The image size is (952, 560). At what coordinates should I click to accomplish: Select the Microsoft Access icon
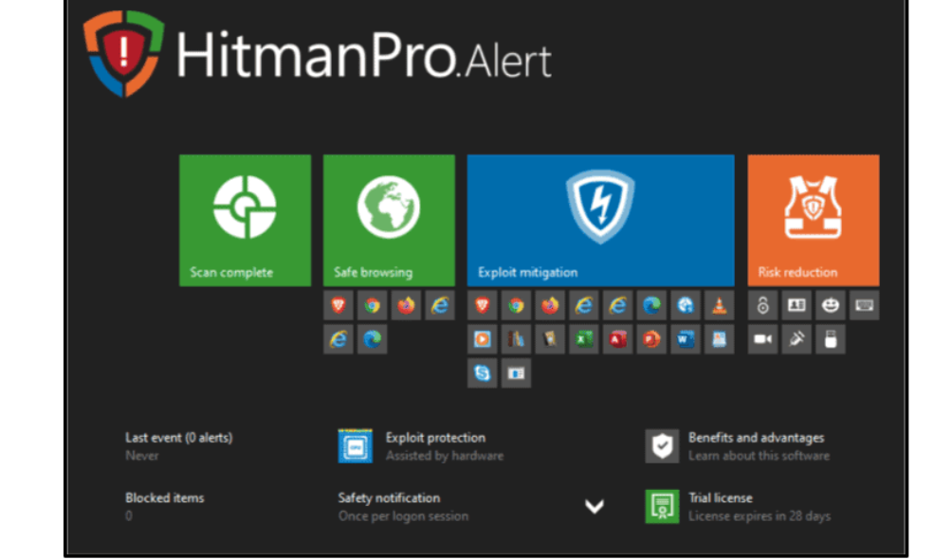tap(618, 339)
